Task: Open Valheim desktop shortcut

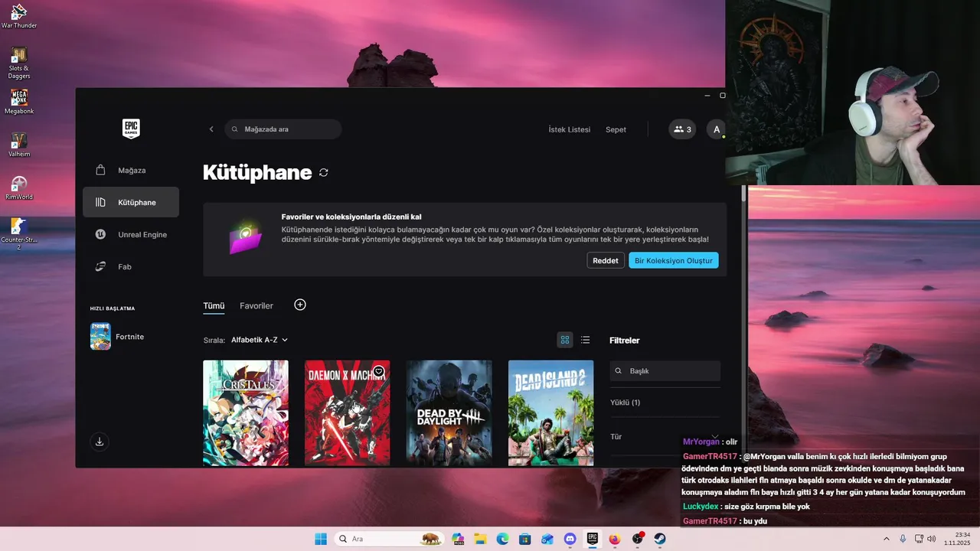Action: coord(19,145)
